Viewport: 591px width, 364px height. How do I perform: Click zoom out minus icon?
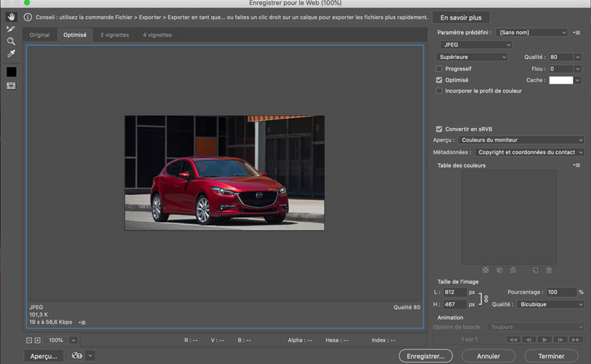point(29,340)
